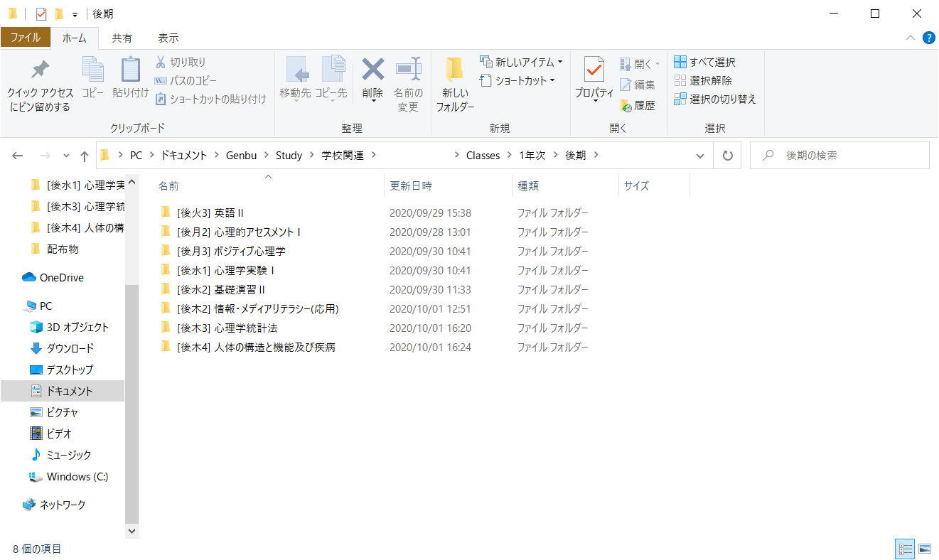Open the 表示 (View) ribbon tab
This screenshot has width=939, height=560.
[168, 38]
